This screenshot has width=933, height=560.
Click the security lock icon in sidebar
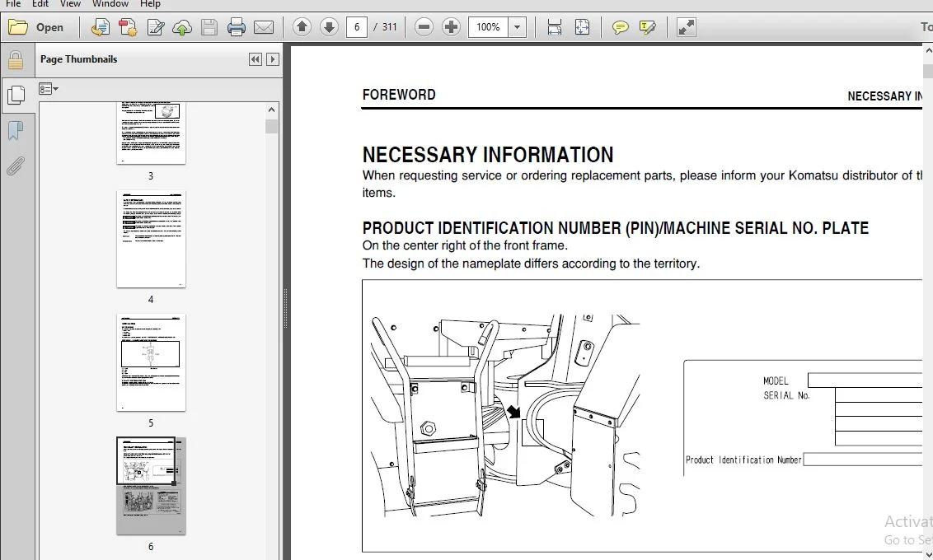(16, 60)
